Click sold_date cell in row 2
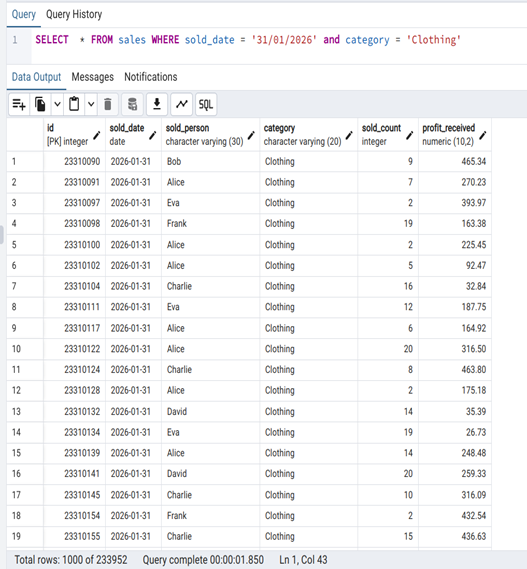Screen dimensions: 527x569 133,182
